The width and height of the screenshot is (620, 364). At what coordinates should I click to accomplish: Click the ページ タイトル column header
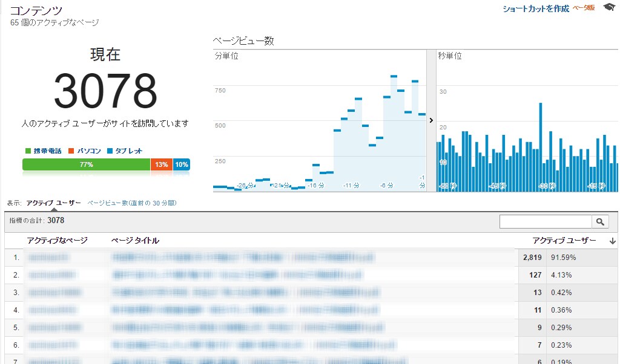coord(135,241)
